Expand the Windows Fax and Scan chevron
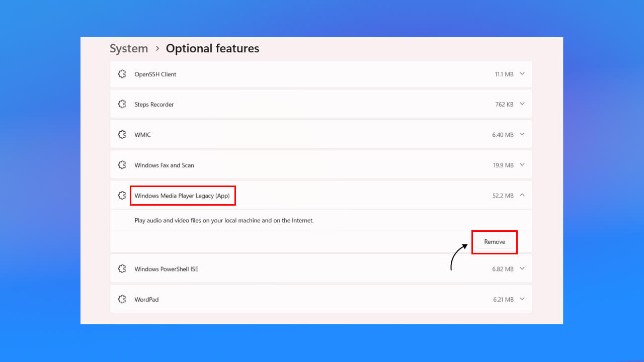The height and width of the screenshot is (362, 644). pos(522,165)
